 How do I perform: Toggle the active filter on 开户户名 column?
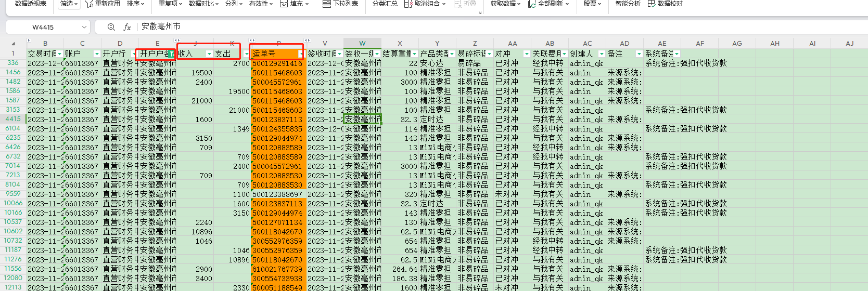point(172,54)
